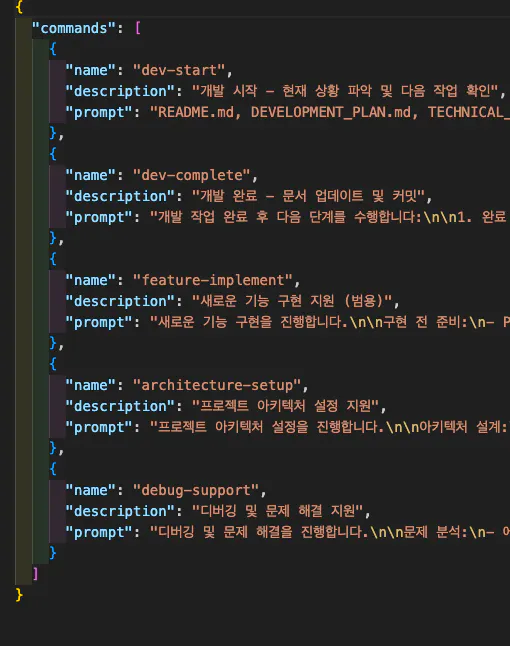Click the description text "디버깅 및 문제 해결 지원"
This screenshot has width=510, height=646.
(277, 511)
